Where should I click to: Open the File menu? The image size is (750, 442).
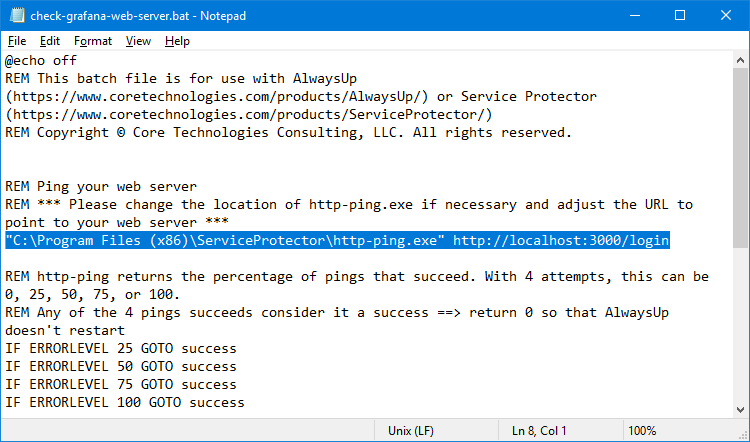tap(17, 41)
